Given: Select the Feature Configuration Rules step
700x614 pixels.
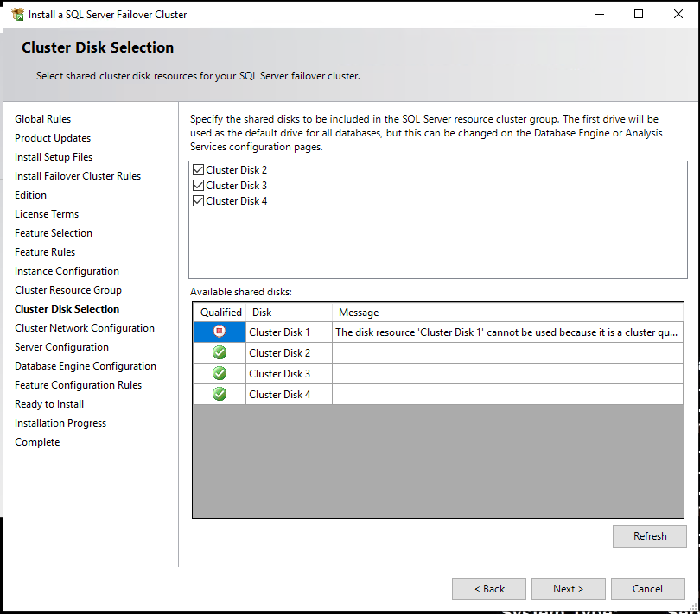Looking at the screenshot, I should pyautogui.click(x=78, y=385).
